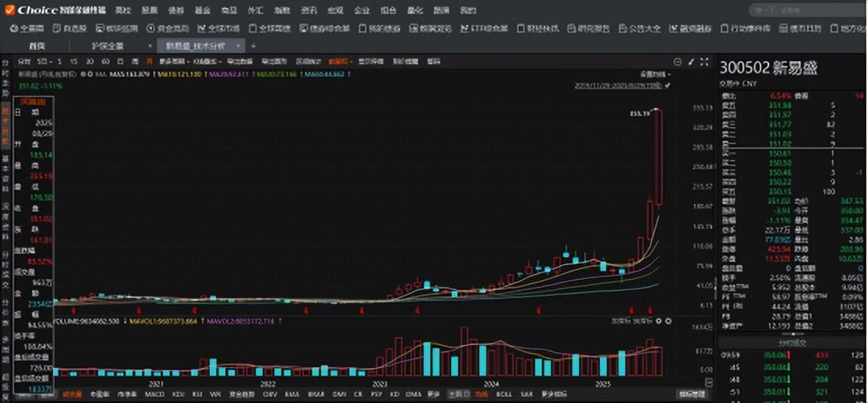868x403 pixels.
Task: Expand the chart to full screen icon
Action: tap(704, 61)
